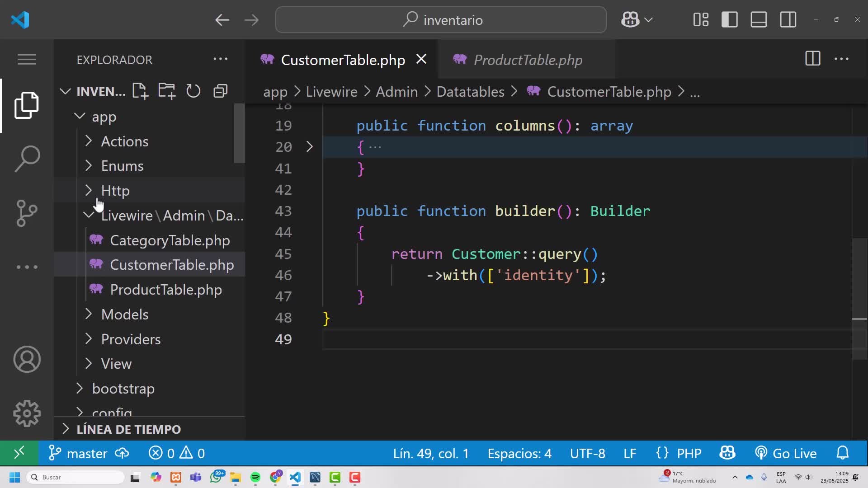Open remote window indicator in status bar

tap(19, 453)
